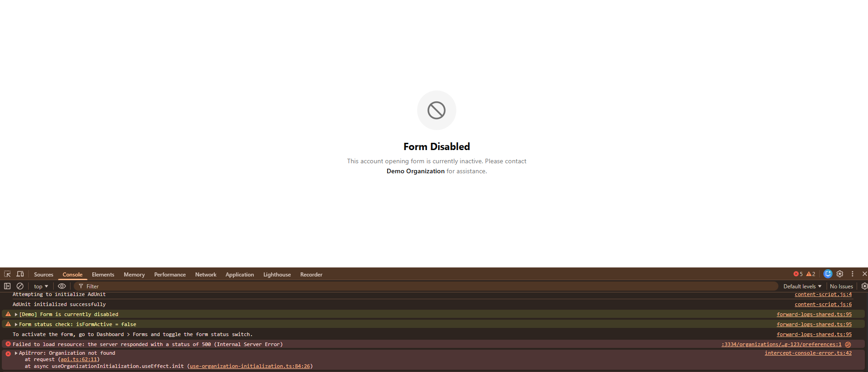Open console settings gear beside No Issues
Screen dimensions: 868x372
864,286
